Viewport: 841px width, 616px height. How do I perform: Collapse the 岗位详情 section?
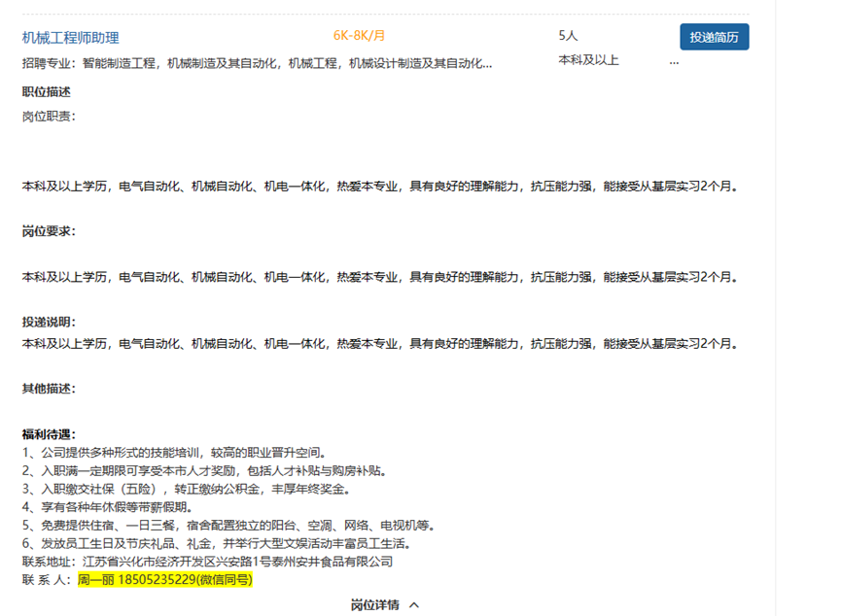pyautogui.click(x=375, y=605)
